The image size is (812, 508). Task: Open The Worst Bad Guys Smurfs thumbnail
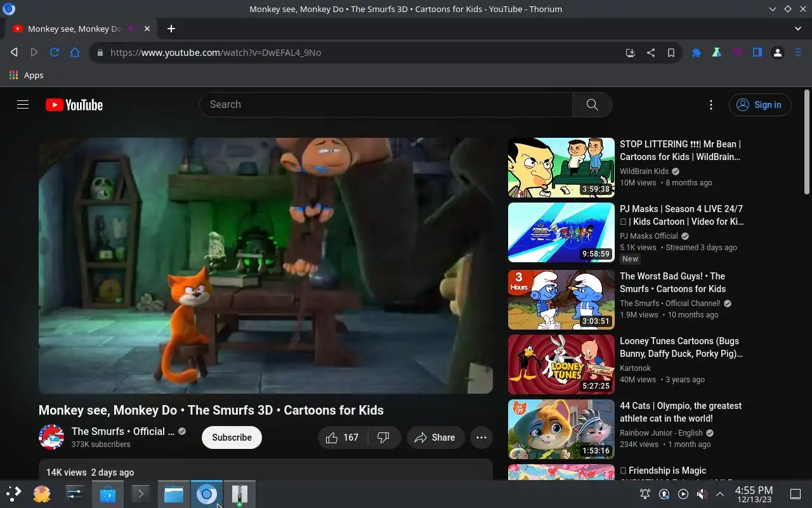(x=561, y=300)
